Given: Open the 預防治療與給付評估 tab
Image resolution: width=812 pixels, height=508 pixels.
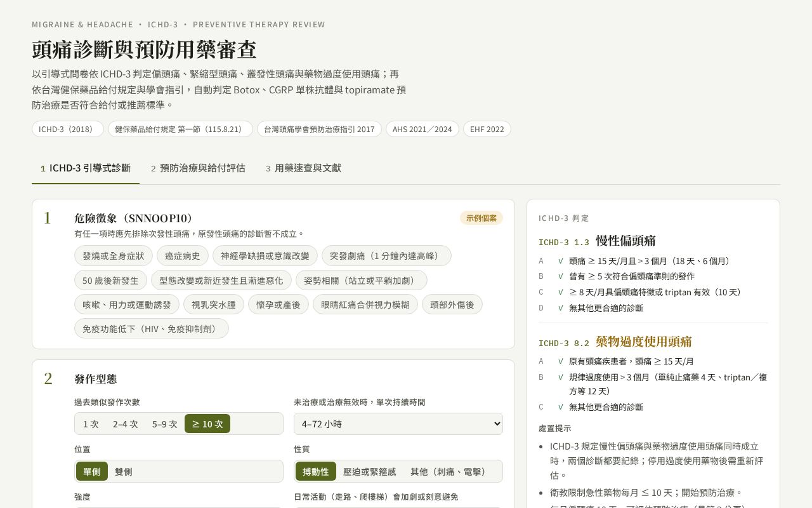Looking at the screenshot, I should point(198,168).
